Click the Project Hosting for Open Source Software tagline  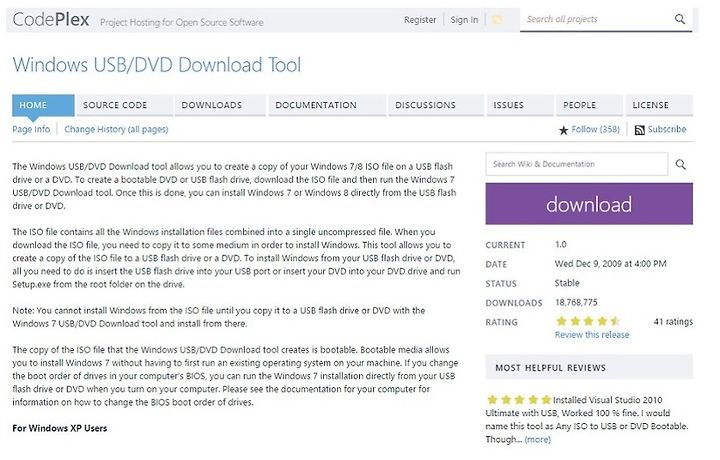coord(182,22)
